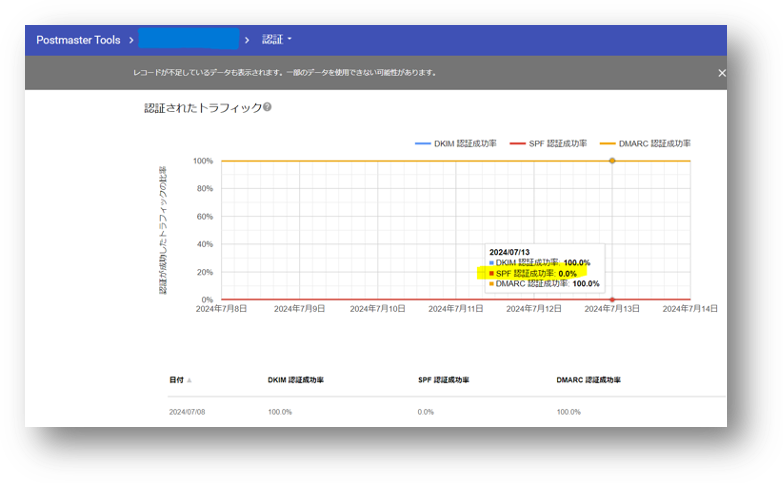
Task: Click the 2024年7月8日 axis label
Action: [221, 309]
